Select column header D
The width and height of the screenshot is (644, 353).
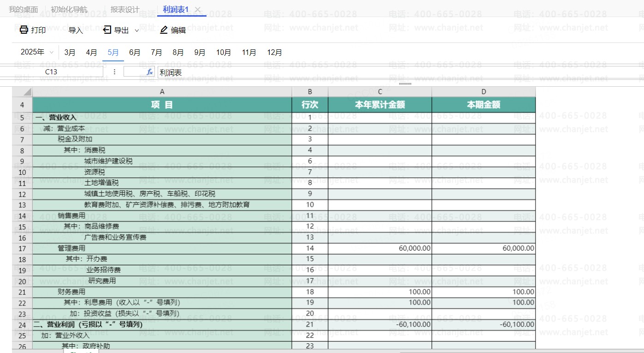(484, 92)
